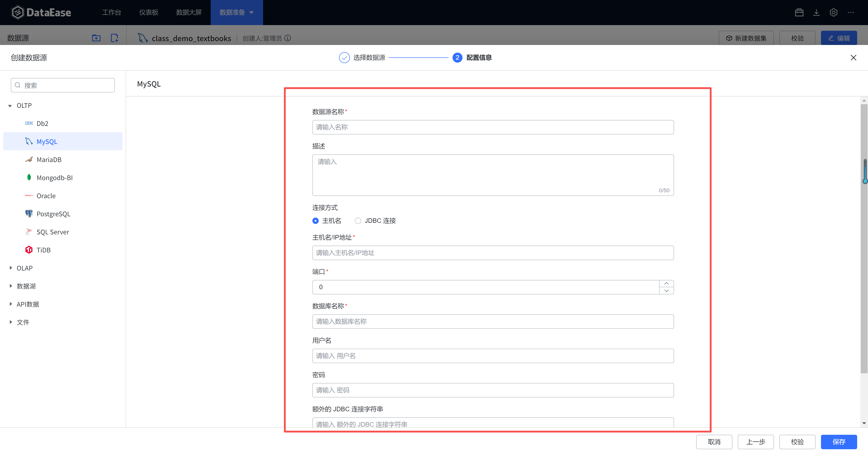Screen dimensions: 868x456
Task: Click the DataEase logo icon
Action: [x=18, y=12]
